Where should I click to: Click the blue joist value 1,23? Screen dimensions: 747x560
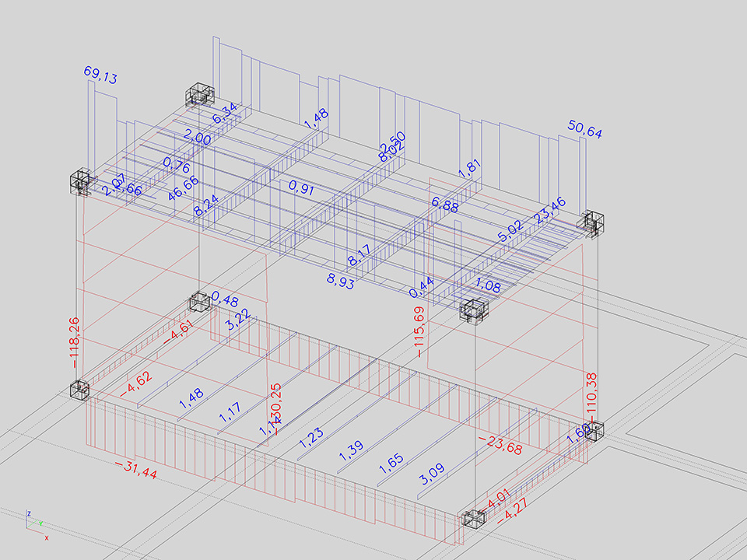click(x=311, y=436)
